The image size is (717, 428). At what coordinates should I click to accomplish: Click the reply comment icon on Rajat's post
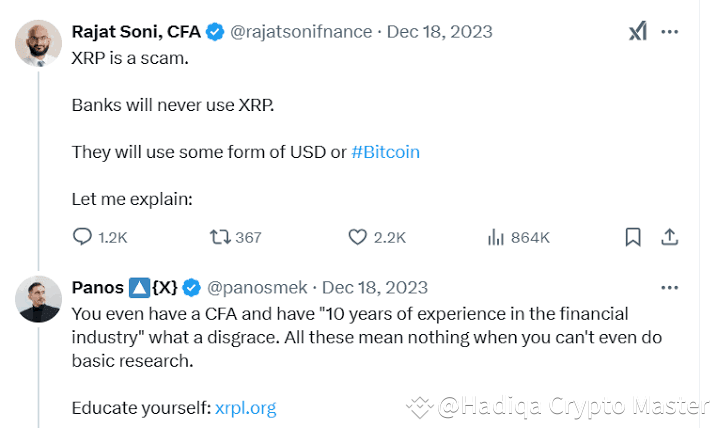pyautogui.click(x=82, y=237)
